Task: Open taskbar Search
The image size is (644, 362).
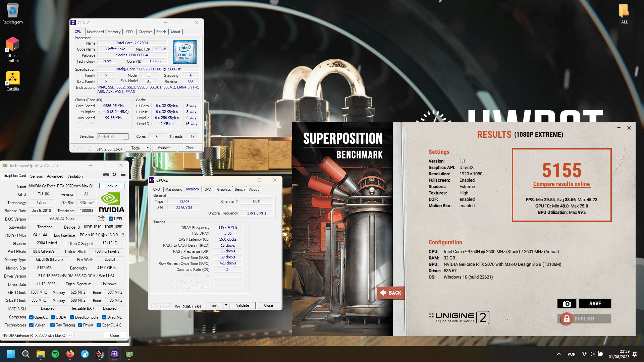Action: pyautogui.click(x=25, y=354)
